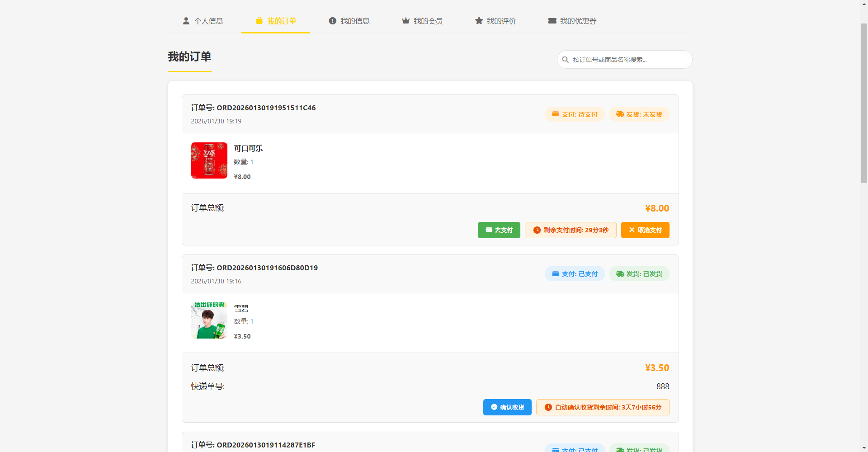Switch to 我的信息 tab
The image size is (868, 452).
(x=349, y=21)
